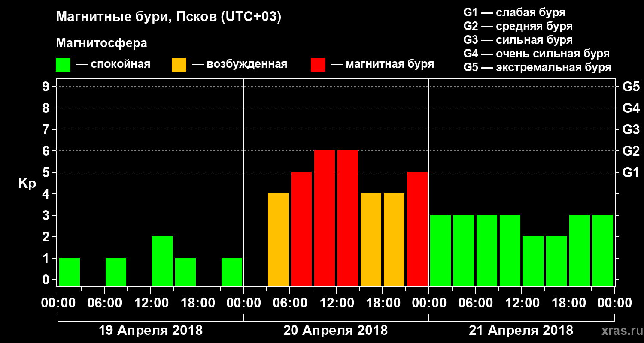This screenshot has height=343, width=644.
Task: Click the line 'G3 — сильная буря'
Action: [x=518, y=40]
